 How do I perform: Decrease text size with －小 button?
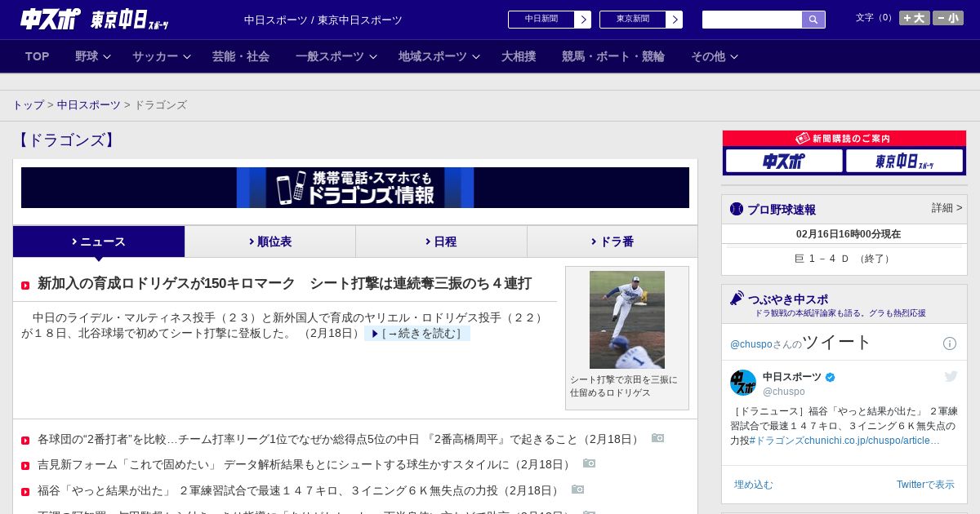pos(948,18)
